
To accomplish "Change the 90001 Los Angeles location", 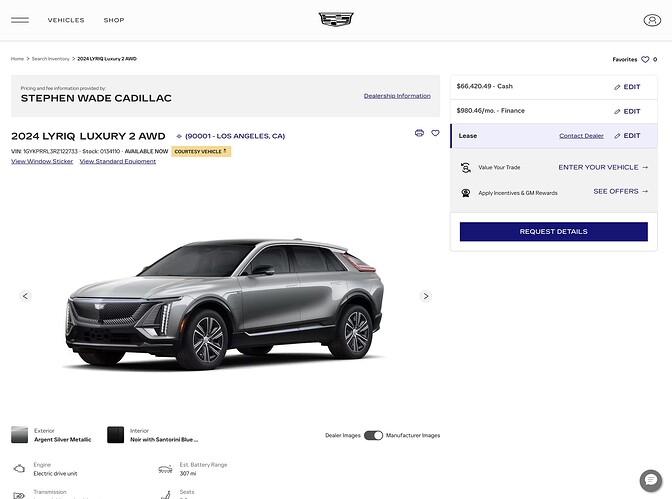I will pos(231,136).
